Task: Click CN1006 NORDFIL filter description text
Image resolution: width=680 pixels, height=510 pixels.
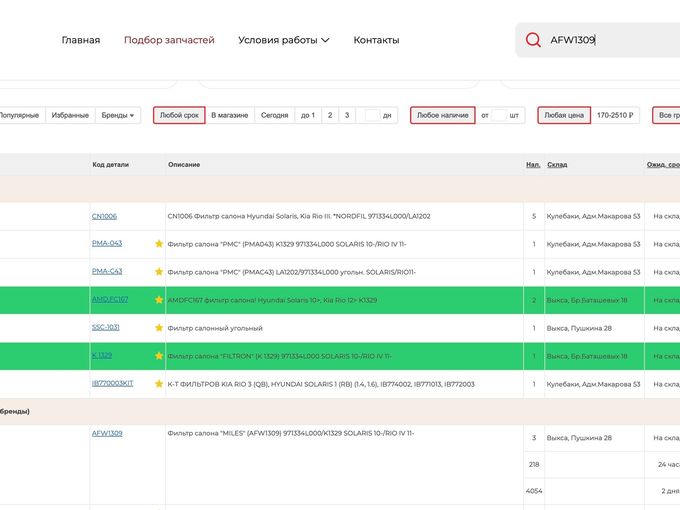Action: (x=299, y=216)
